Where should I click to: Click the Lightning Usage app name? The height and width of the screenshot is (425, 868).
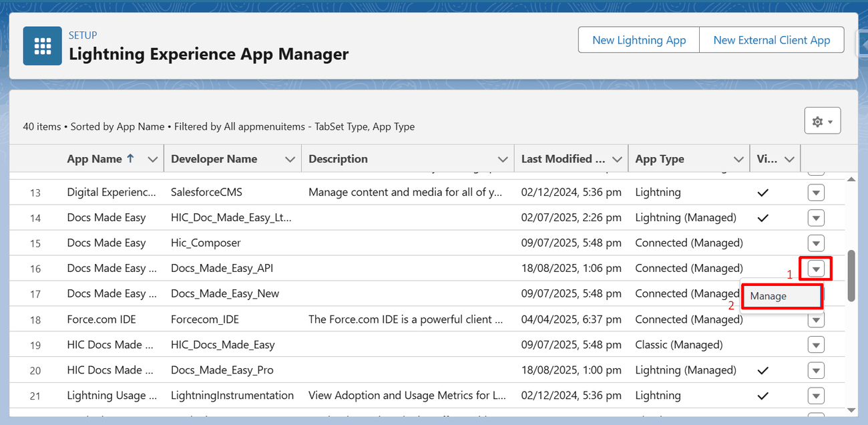[112, 396]
